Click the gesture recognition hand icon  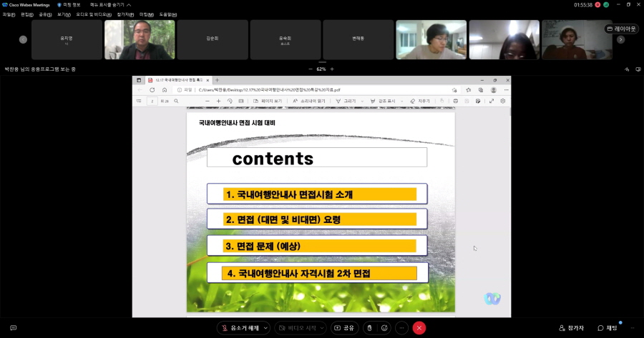pyautogui.click(x=370, y=328)
